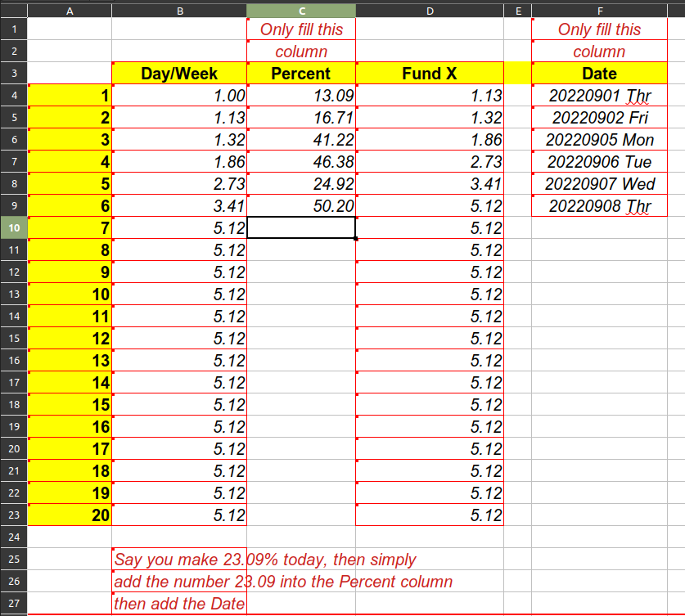The height and width of the screenshot is (616, 685).
Task: Select row 27 header
Action: click(x=14, y=603)
